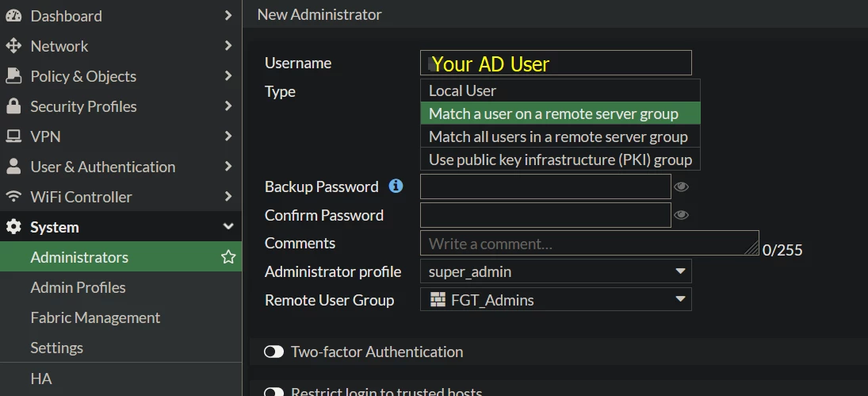Screen dimensions: 868x396
Task: Toggle the Administrators favorite star
Action: tap(228, 257)
